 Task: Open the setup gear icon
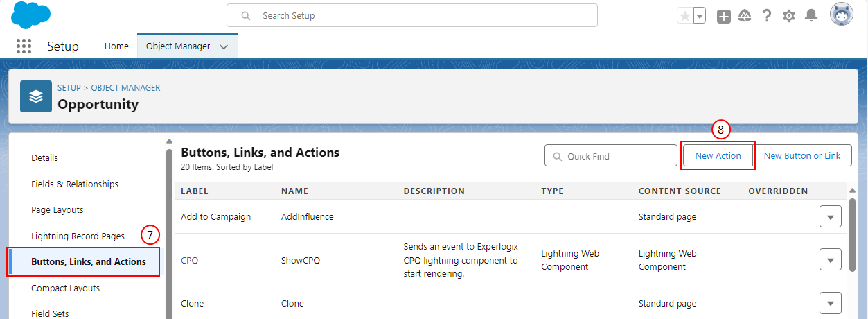click(x=789, y=16)
